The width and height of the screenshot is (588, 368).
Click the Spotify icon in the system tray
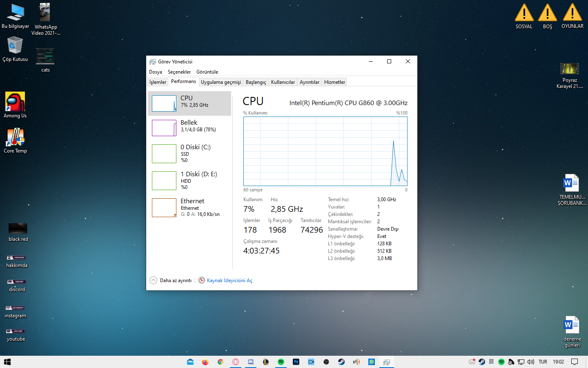(x=501, y=362)
